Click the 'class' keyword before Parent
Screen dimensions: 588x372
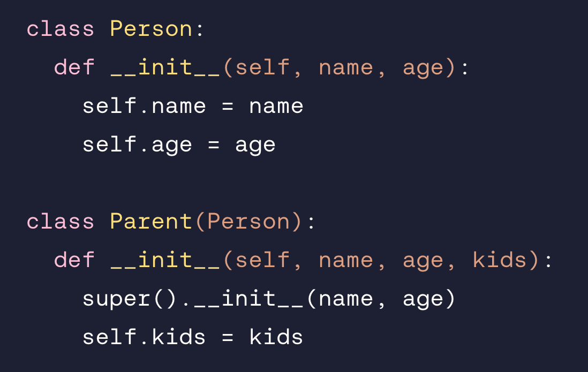[60, 222]
